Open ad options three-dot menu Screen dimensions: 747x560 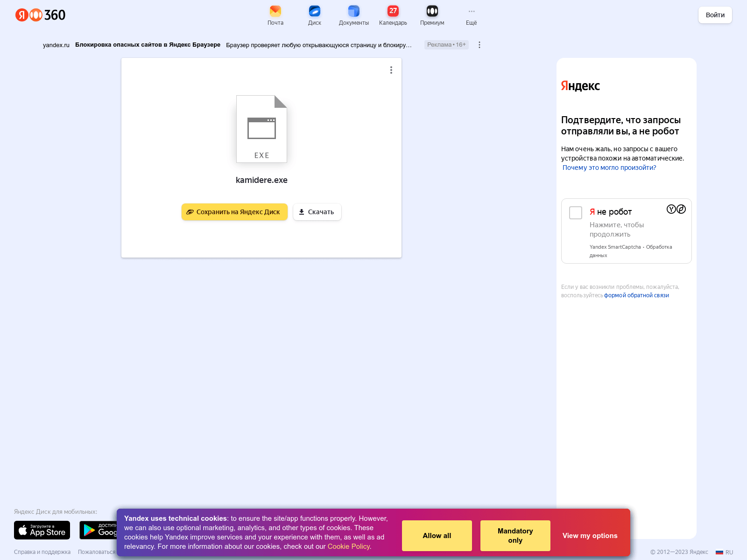point(479,45)
